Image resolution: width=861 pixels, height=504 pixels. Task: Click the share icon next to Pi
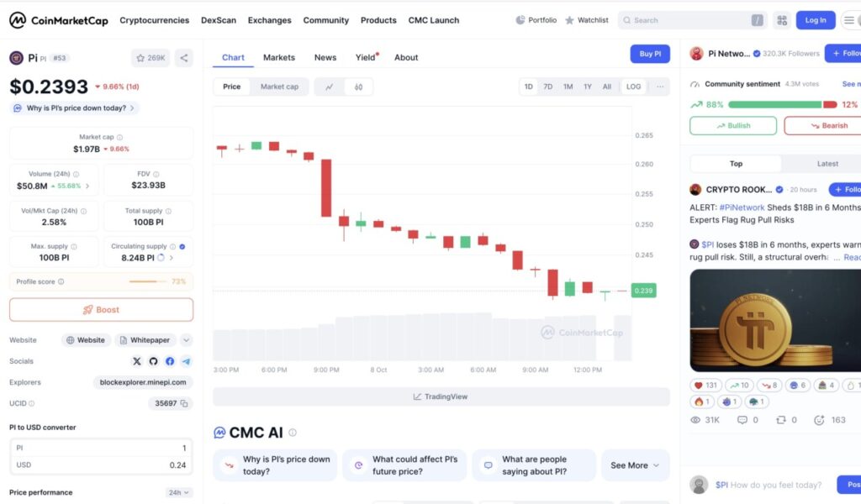(x=185, y=58)
